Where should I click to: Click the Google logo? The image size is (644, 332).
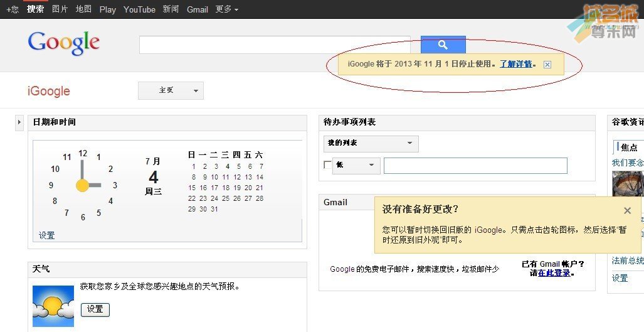[x=64, y=43]
